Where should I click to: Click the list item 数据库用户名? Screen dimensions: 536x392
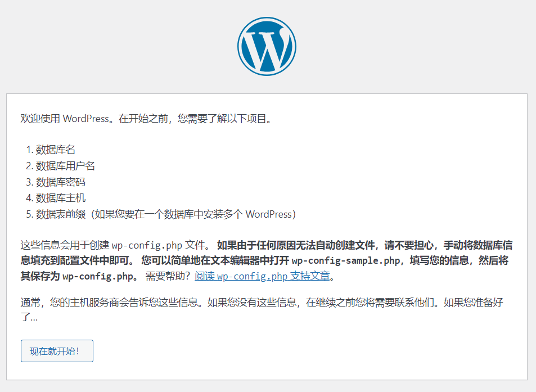click(x=65, y=166)
